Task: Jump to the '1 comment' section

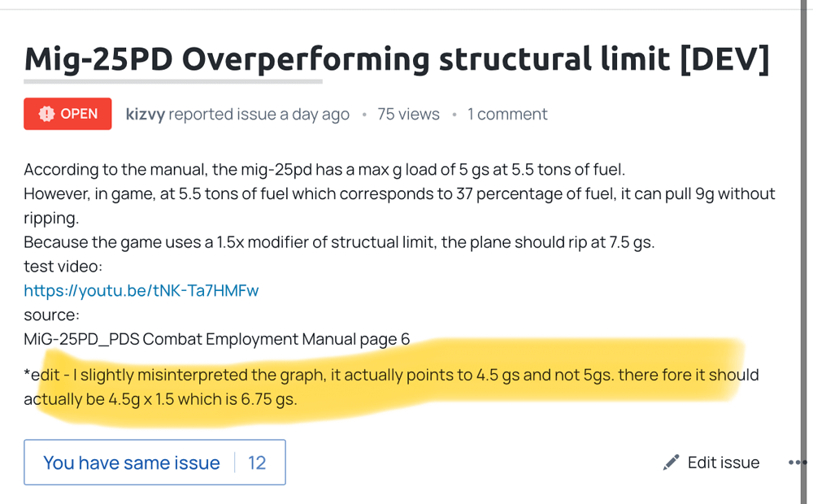Action: (x=507, y=115)
